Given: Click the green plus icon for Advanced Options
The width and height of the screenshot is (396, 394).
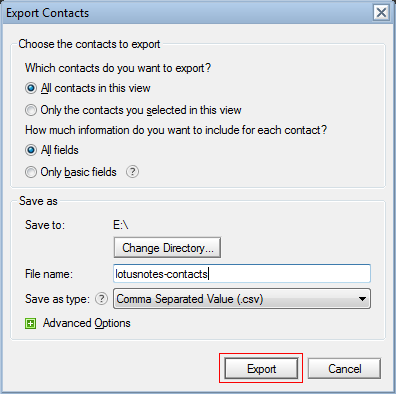Looking at the screenshot, I should (31, 323).
